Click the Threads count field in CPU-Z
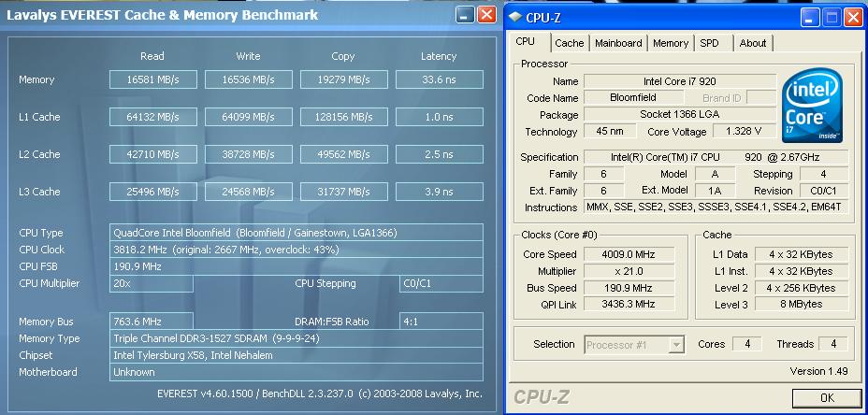 (x=833, y=344)
